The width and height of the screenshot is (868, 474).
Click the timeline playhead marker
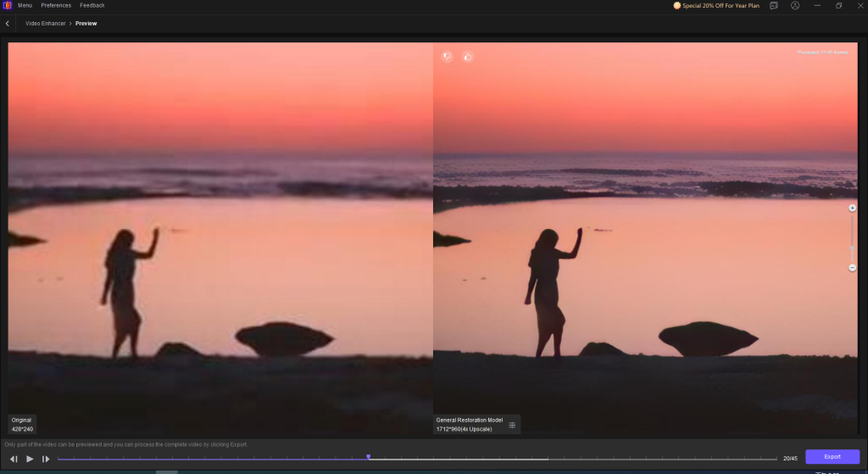point(369,457)
